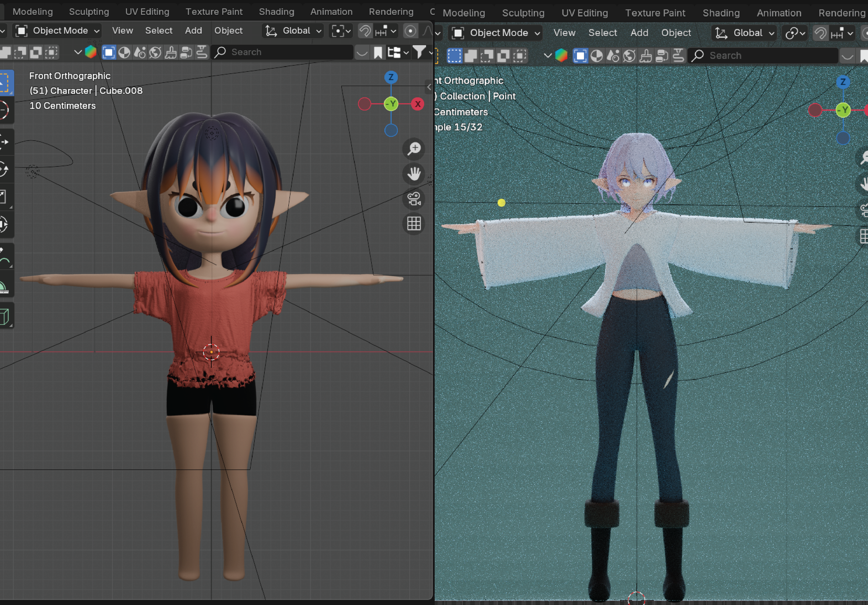Viewport: 868px width, 605px height.
Task: Click the 'Front Orthographic' label in left viewport
Action: coord(70,76)
